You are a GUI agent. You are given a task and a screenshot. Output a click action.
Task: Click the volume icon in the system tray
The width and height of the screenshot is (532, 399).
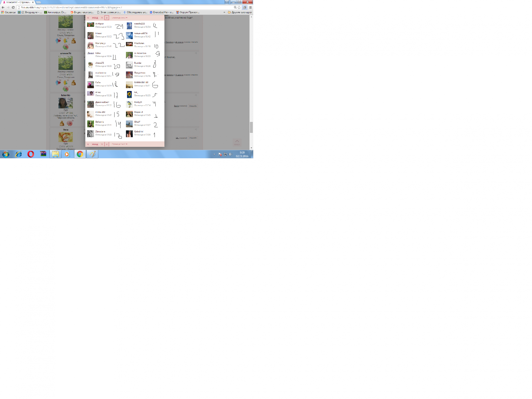click(231, 154)
